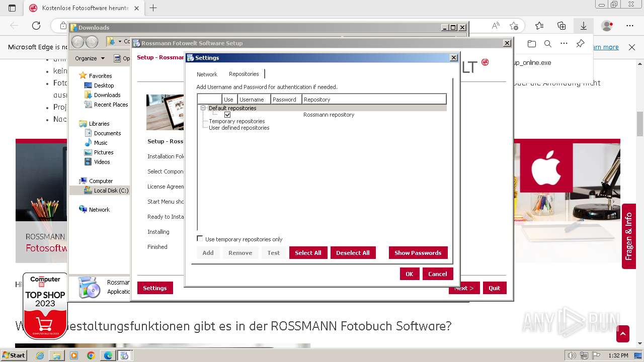The height and width of the screenshot is (362, 644).
Task: Click the Rossmann repository entry
Action: (x=329, y=115)
